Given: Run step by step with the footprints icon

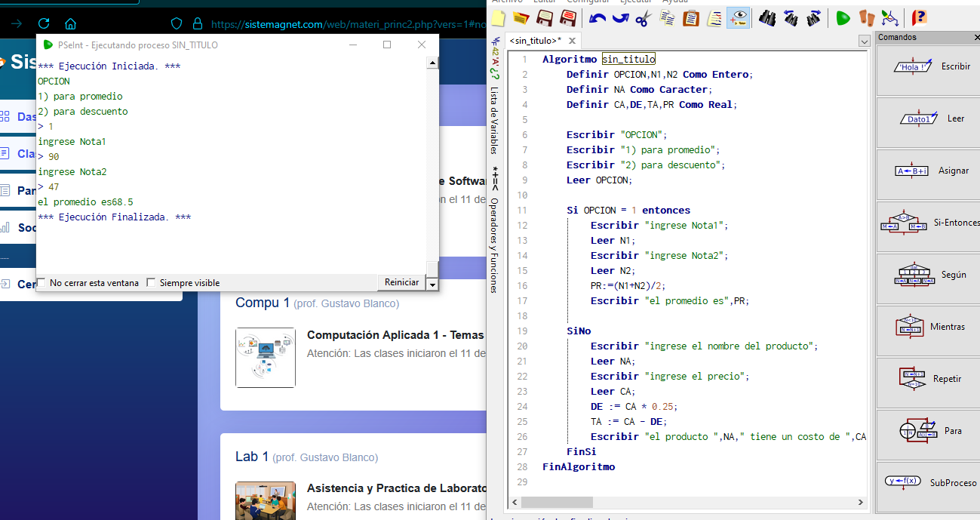Looking at the screenshot, I should point(867,17).
